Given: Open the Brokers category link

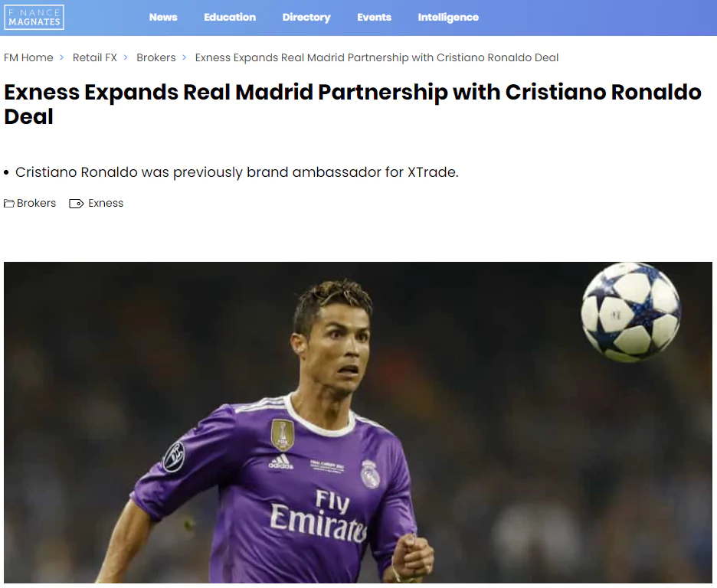Looking at the screenshot, I should click(x=36, y=204).
